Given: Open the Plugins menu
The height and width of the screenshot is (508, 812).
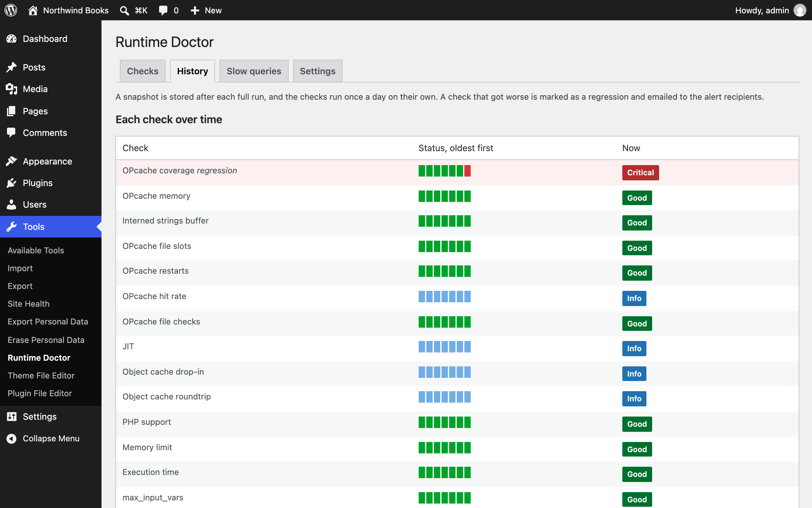Looking at the screenshot, I should coord(51,183).
